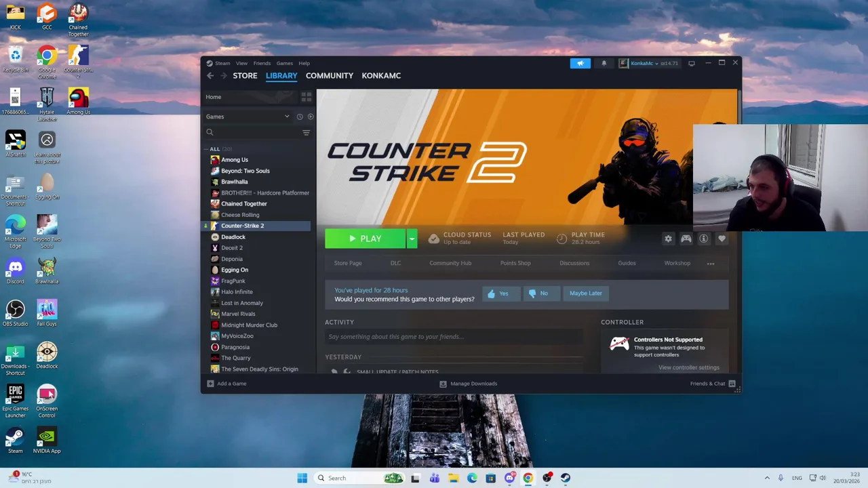Open NVIDIA App desktop icon
Screen dimensions: 868x488
coord(47,440)
